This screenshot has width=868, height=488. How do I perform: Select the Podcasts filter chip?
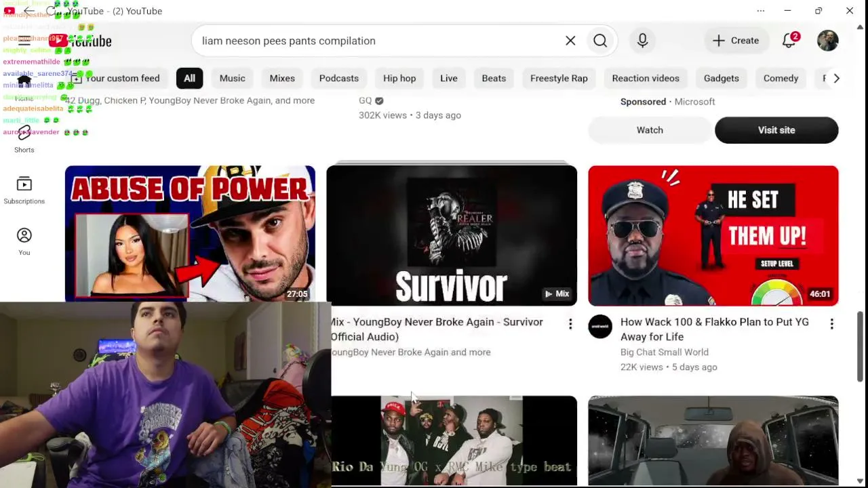[x=339, y=78]
